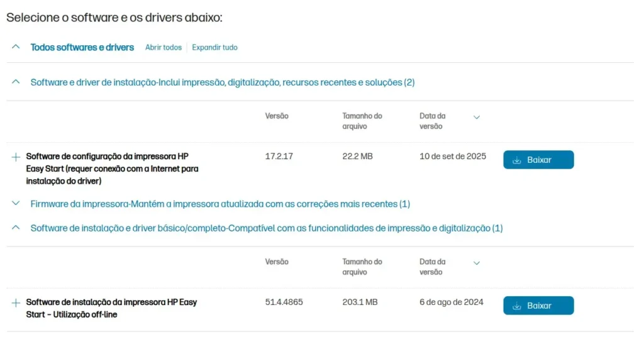Click the Todos softwares e drivers heading
Viewport: 644px width, 339px height.
82,47
